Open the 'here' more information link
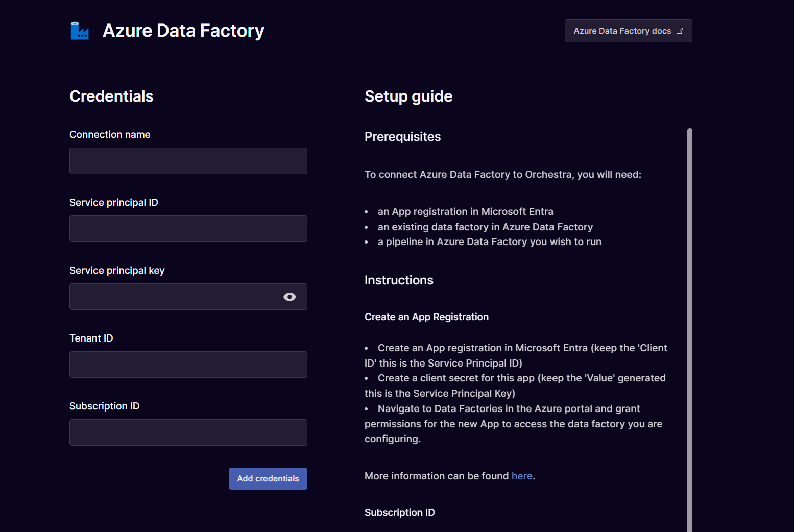The width and height of the screenshot is (794, 532). click(522, 476)
